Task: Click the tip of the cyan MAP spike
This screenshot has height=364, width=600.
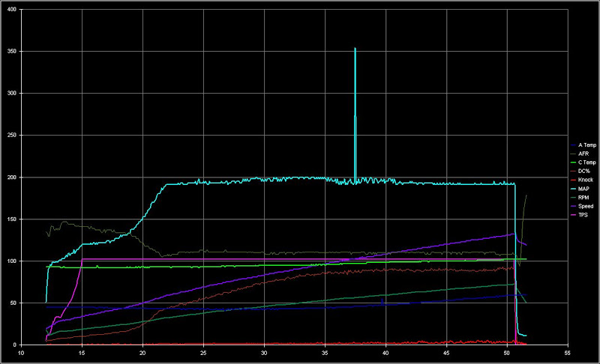Action: [355, 48]
